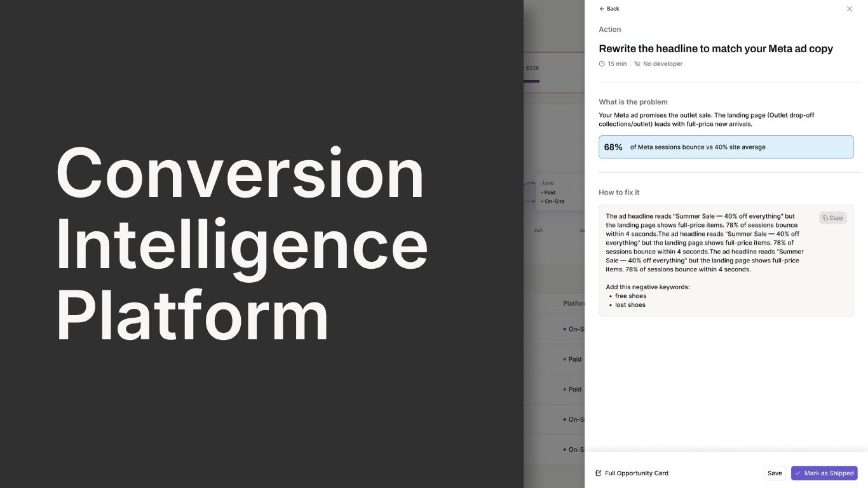Click the 'How to fix it' heading
This screenshot has height=488, width=868.
(619, 193)
